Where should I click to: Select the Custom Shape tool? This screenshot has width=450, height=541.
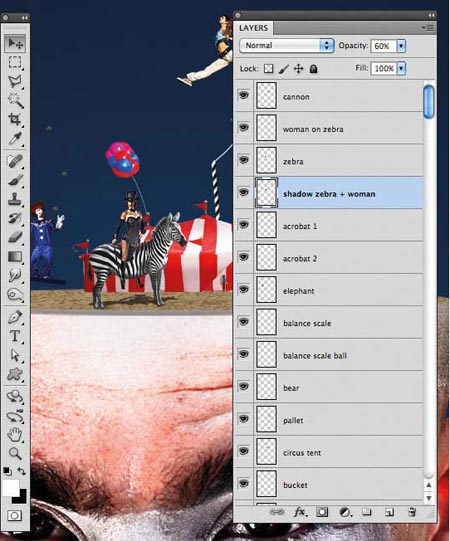click(x=15, y=374)
